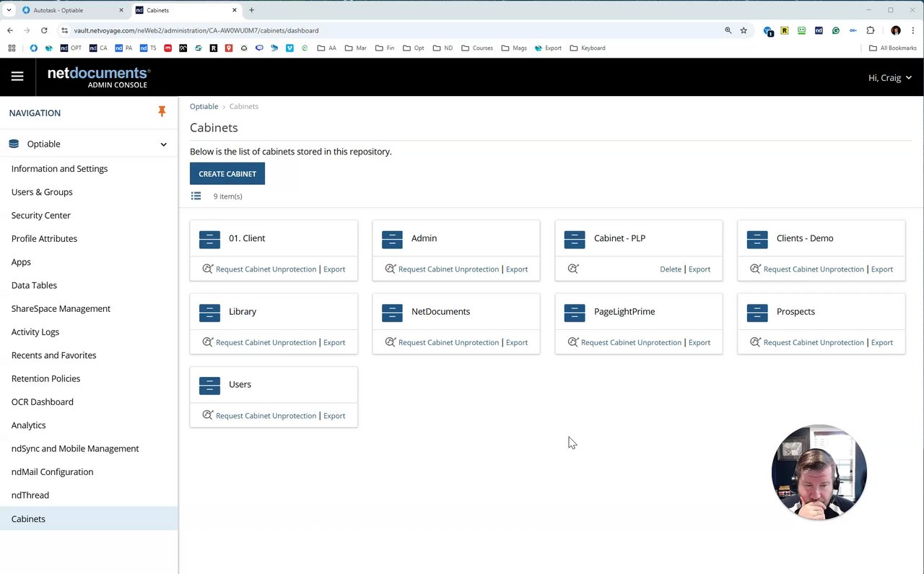Click the Optiable breadcrumb link
The height and width of the screenshot is (574, 924).
(204, 106)
